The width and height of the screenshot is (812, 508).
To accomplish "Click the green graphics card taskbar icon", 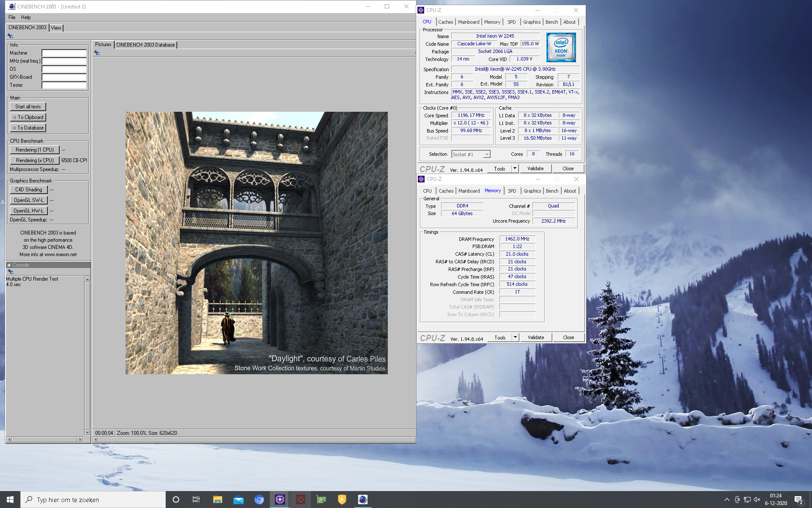I will tap(321, 500).
